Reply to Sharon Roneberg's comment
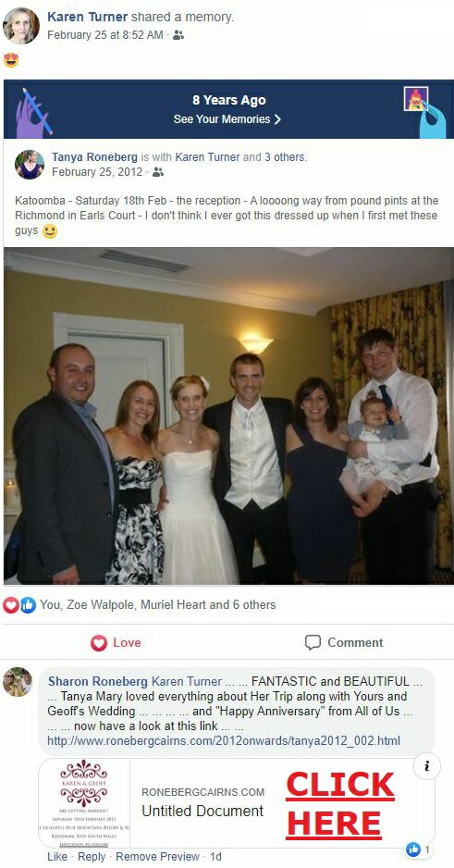This screenshot has height=868, width=454. tap(92, 856)
